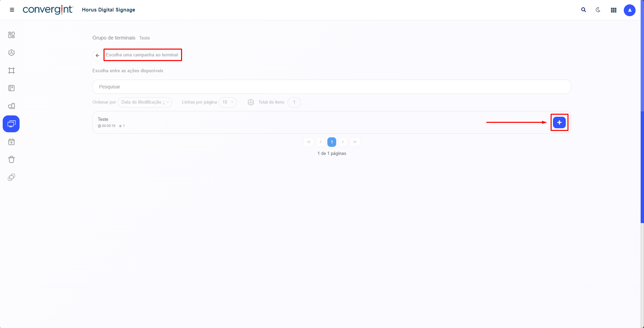Click the search magnifier icon
Screen dimensions: 644x328
583,10
